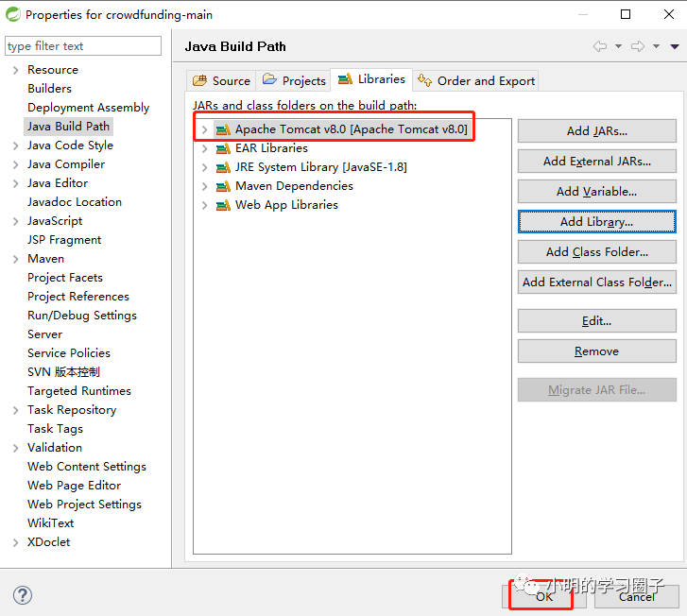The image size is (687, 616).
Task: Click the help question mark icon
Action: 23,595
